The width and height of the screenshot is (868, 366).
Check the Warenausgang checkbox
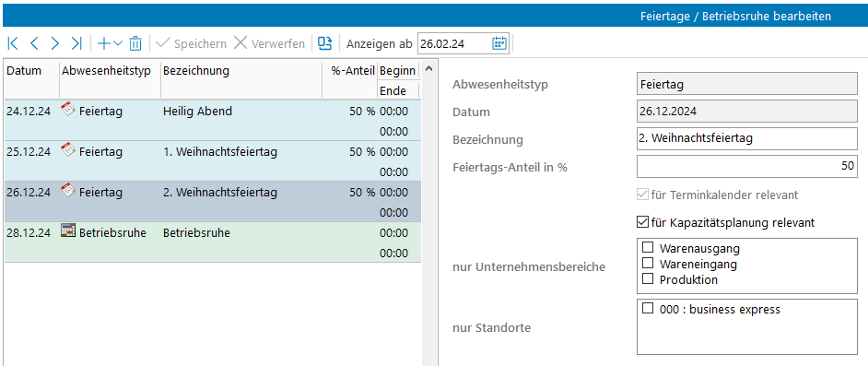coord(647,247)
